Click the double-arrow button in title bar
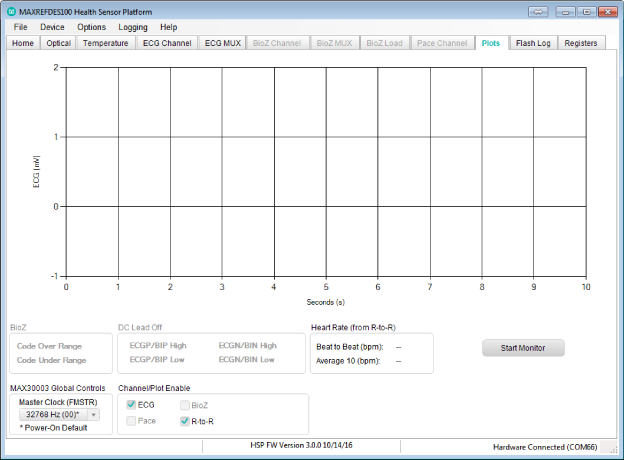Screen dimensions: 624x460 point(538,12)
